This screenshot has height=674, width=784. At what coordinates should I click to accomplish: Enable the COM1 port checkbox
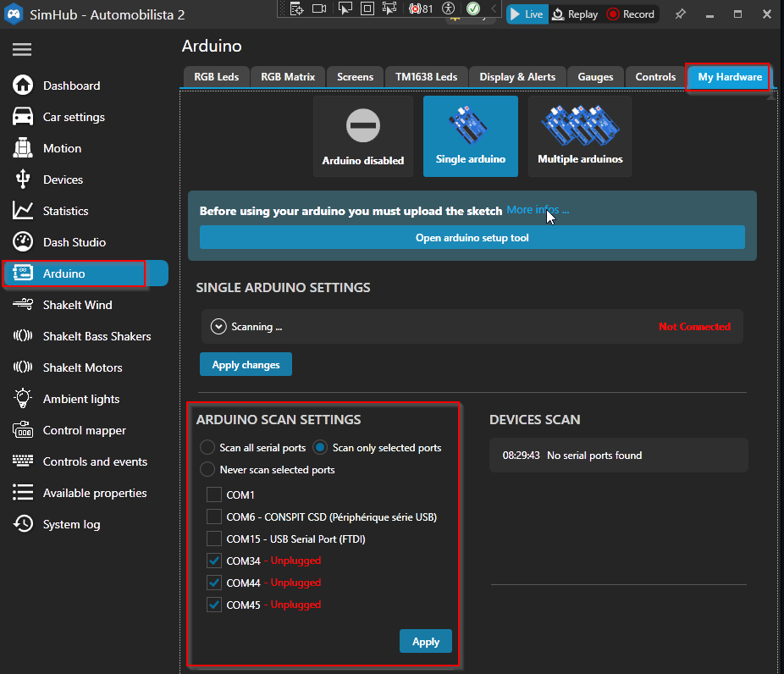click(x=214, y=494)
